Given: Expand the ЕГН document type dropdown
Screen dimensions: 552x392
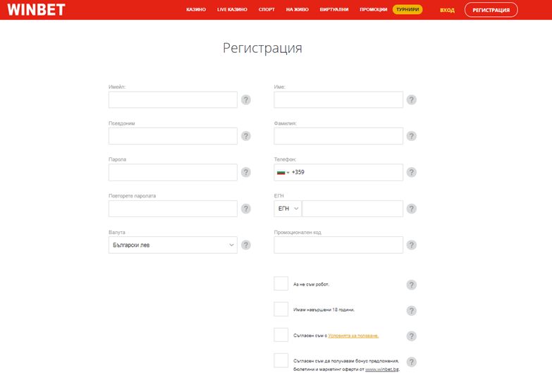Looking at the screenshot, I should pyautogui.click(x=288, y=209).
